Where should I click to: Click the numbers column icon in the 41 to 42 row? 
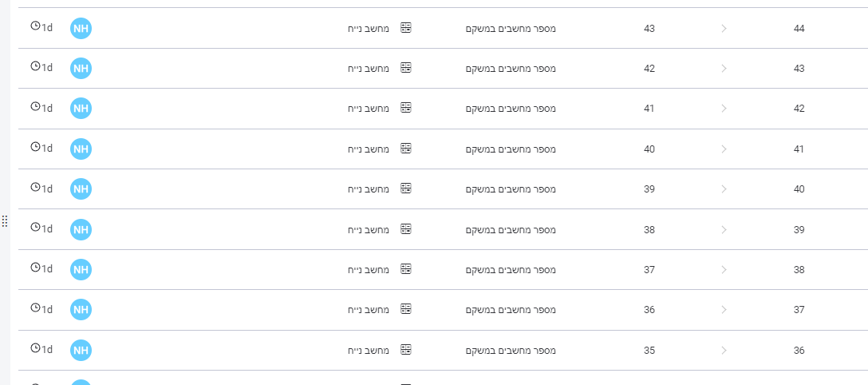tap(406, 108)
